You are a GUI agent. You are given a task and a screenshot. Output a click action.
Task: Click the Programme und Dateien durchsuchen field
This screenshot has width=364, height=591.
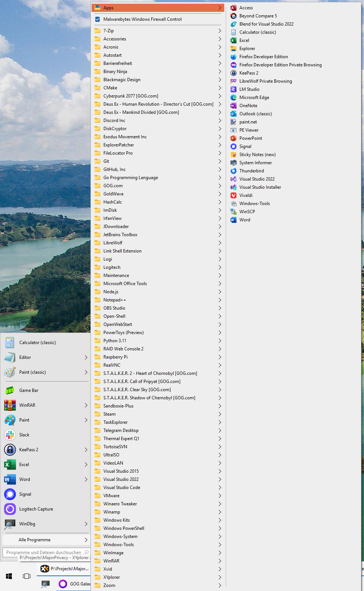(46, 552)
